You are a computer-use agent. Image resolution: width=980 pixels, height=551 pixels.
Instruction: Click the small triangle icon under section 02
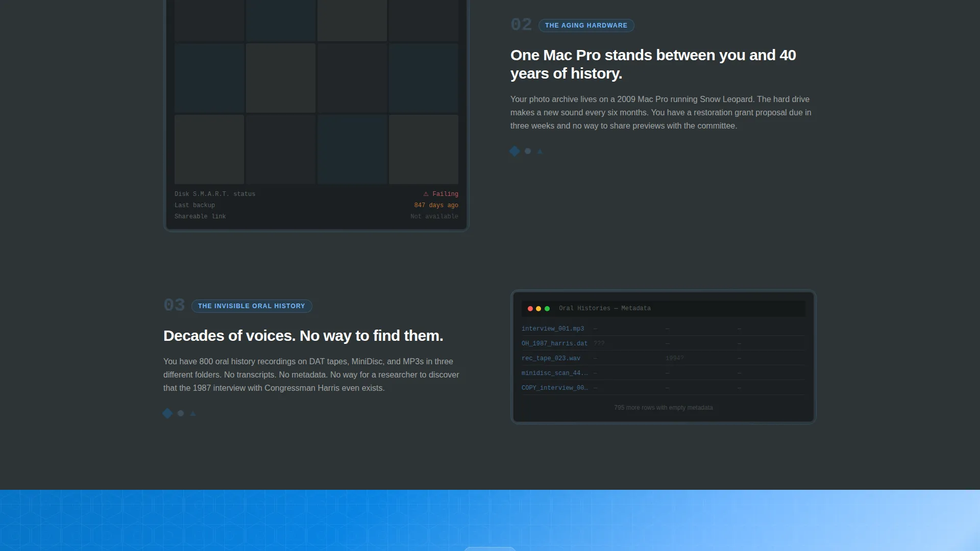click(x=540, y=151)
